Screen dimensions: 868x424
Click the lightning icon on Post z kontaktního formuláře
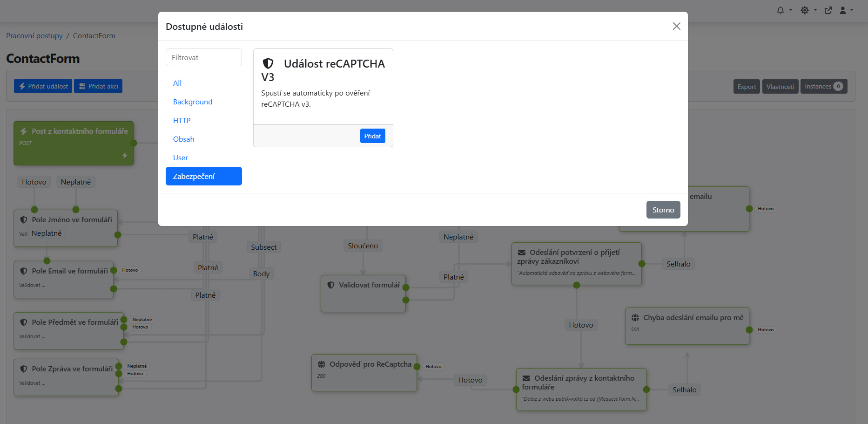click(x=24, y=131)
